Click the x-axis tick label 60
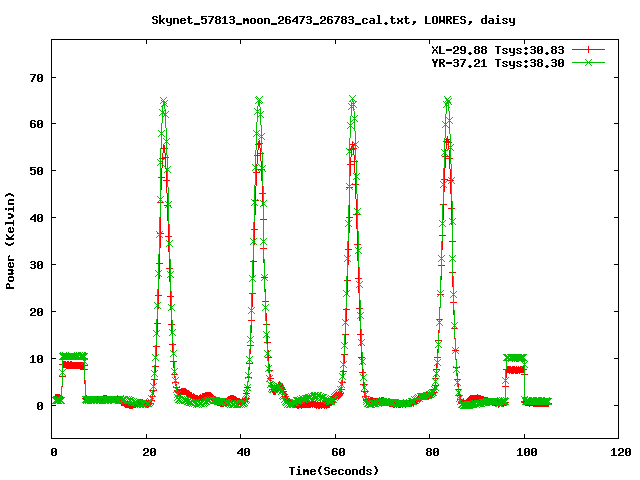The height and width of the screenshot is (480, 640). (338, 452)
